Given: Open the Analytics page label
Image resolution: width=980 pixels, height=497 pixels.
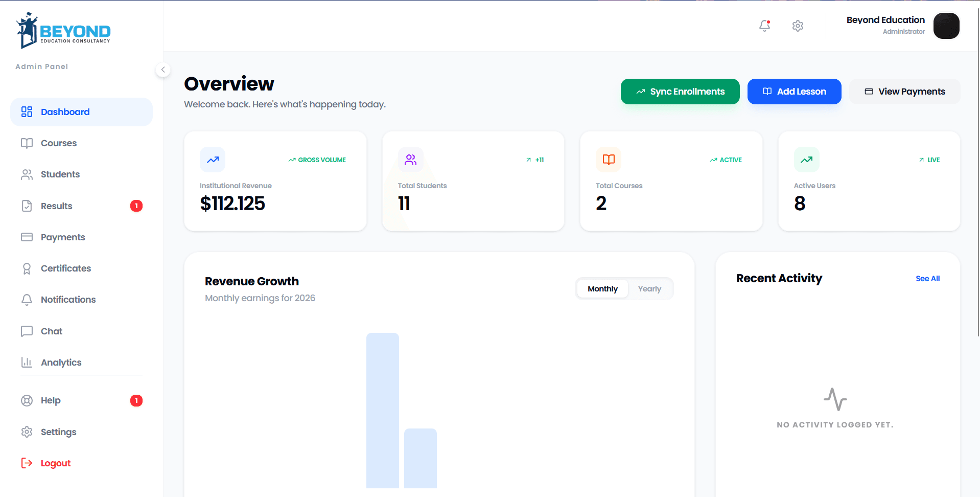Looking at the screenshot, I should pos(61,363).
